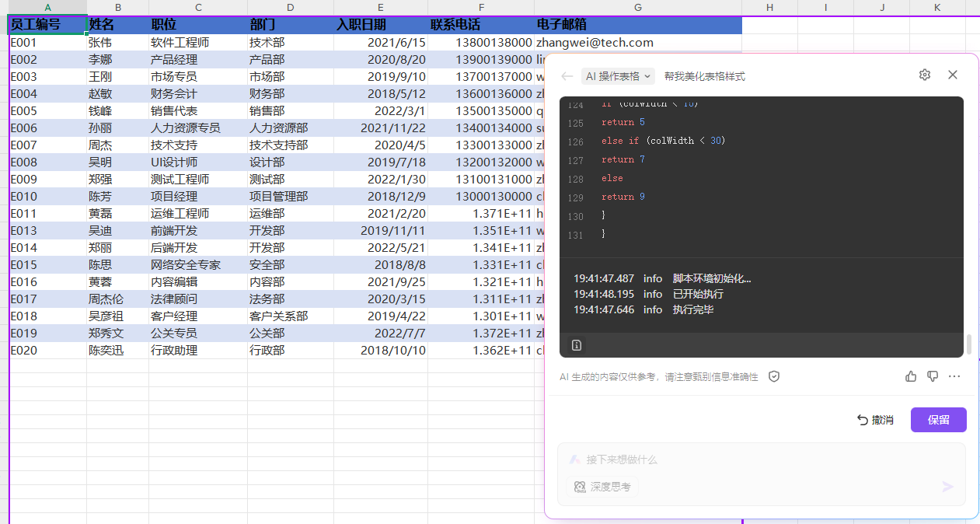Click the name cell 李娜
This screenshot has width=980, height=524.
coord(118,59)
